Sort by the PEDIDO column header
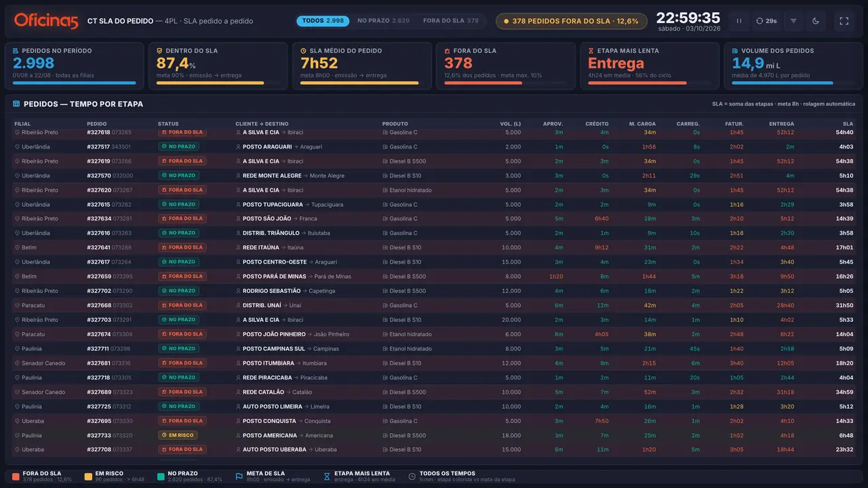868x488 pixels. click(97, 124)
